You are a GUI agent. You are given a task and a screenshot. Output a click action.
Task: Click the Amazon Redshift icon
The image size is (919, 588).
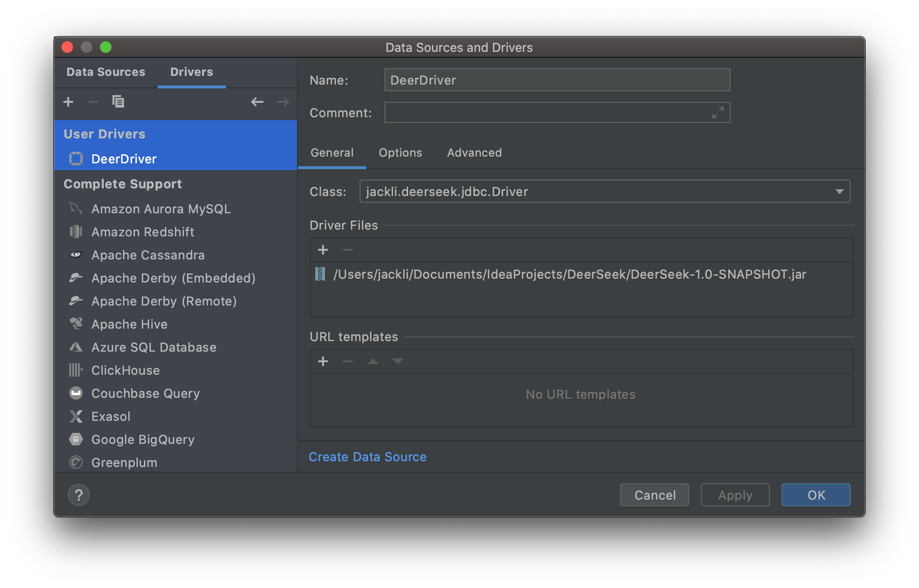[76, 232]
